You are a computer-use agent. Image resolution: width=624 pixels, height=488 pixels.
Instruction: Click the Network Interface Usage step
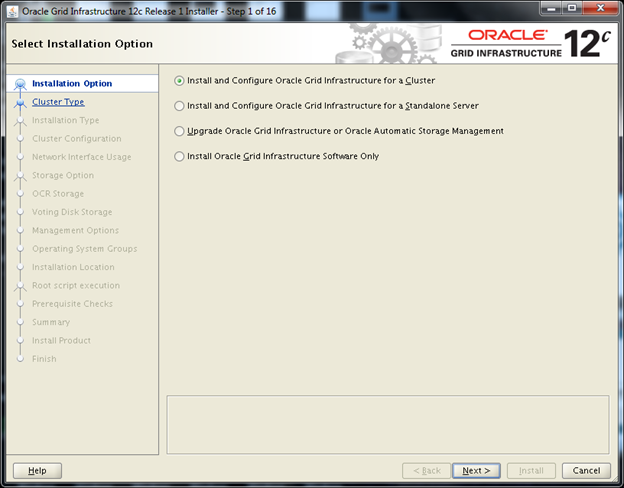point(82,157)
